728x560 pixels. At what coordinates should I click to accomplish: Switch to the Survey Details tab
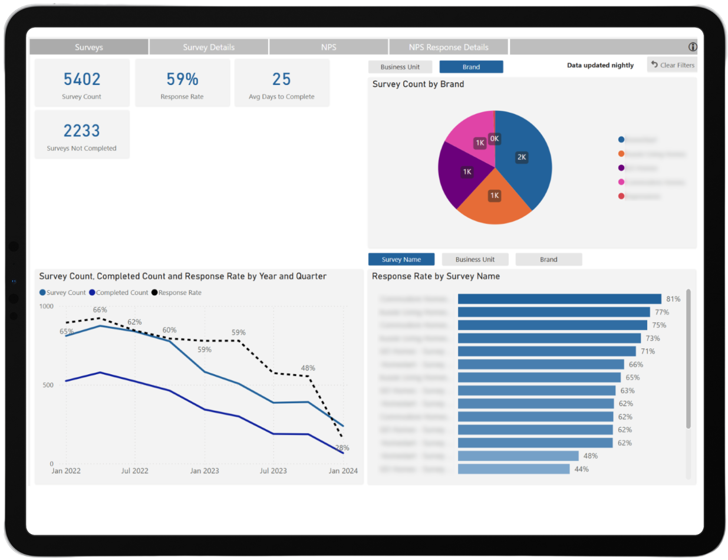(209, 47)
